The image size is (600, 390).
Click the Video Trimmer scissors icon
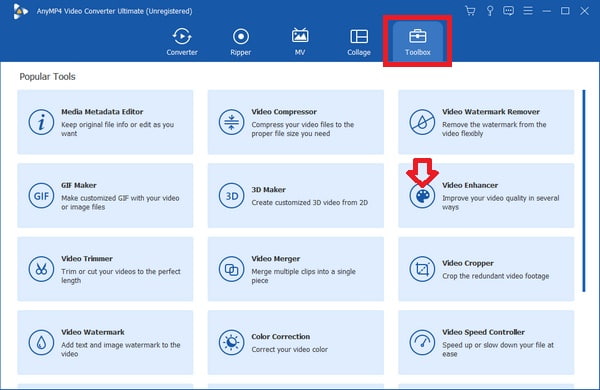coord(41,269)
